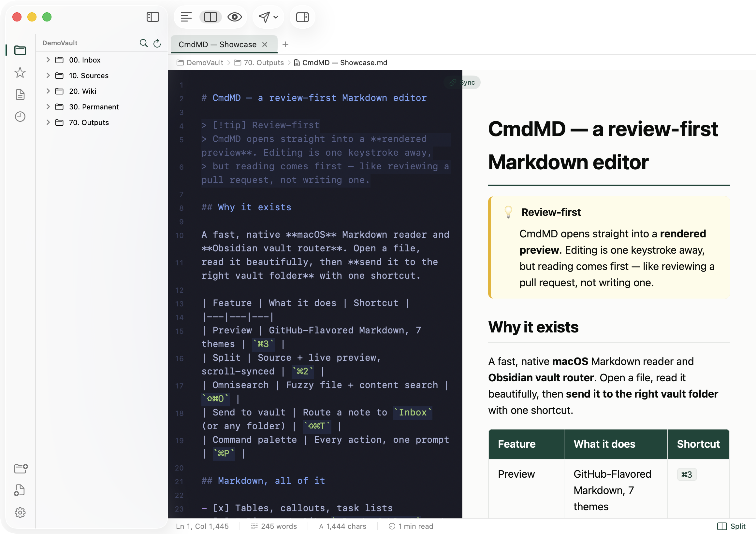Search the DemoVault files
This screenshot has width=756, height=534.
coord(144,43)
